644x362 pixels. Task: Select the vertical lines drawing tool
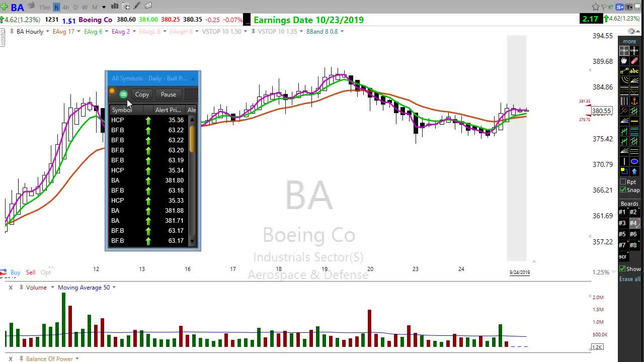pyautogui.click(x=624, y=101)
